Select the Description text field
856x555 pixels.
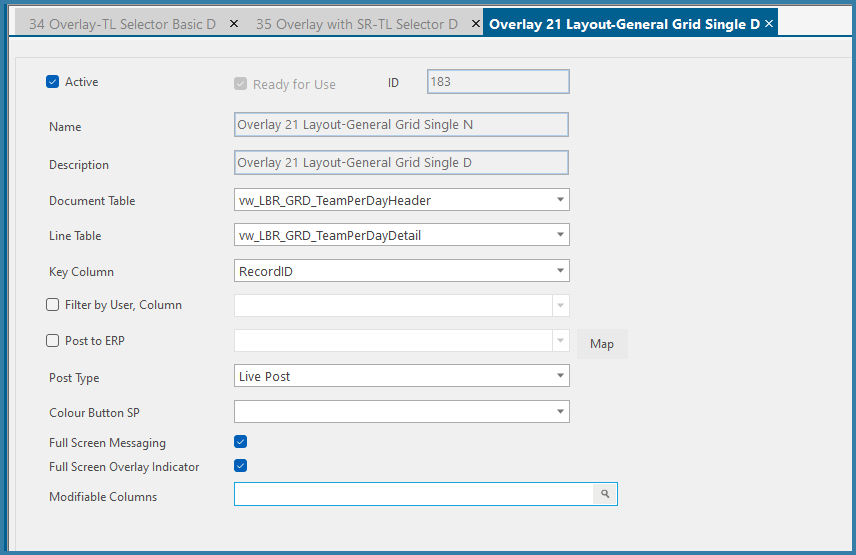[401, 163]
